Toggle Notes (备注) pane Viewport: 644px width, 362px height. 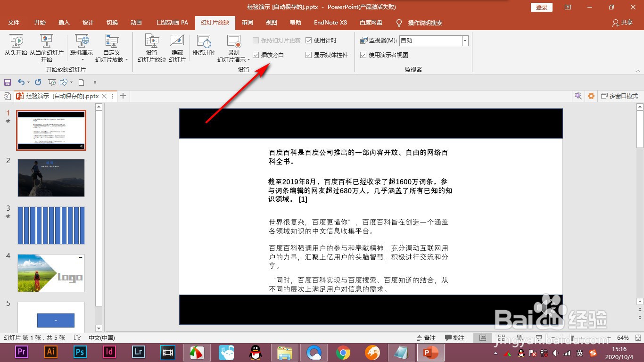(x=426, y=338)
